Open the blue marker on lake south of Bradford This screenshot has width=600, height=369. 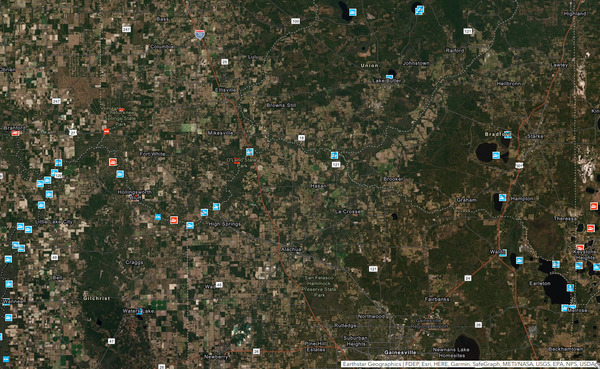pos(496,155)
